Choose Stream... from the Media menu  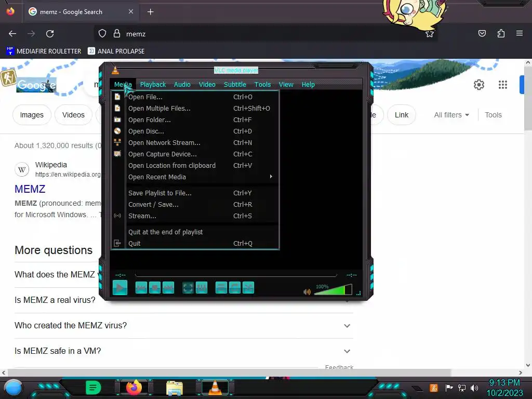pyautogui.click(x=203, y=216)
